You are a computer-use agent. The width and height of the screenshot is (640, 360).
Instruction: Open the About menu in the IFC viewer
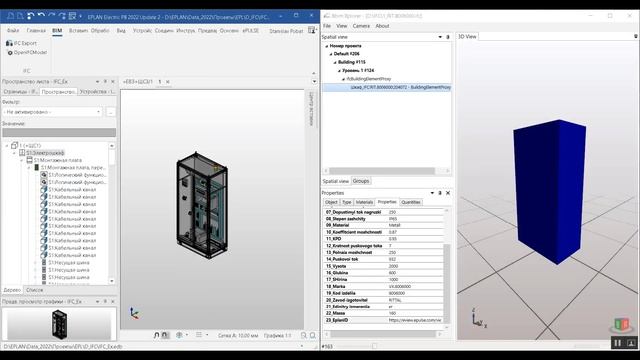[x=382, y=26]
